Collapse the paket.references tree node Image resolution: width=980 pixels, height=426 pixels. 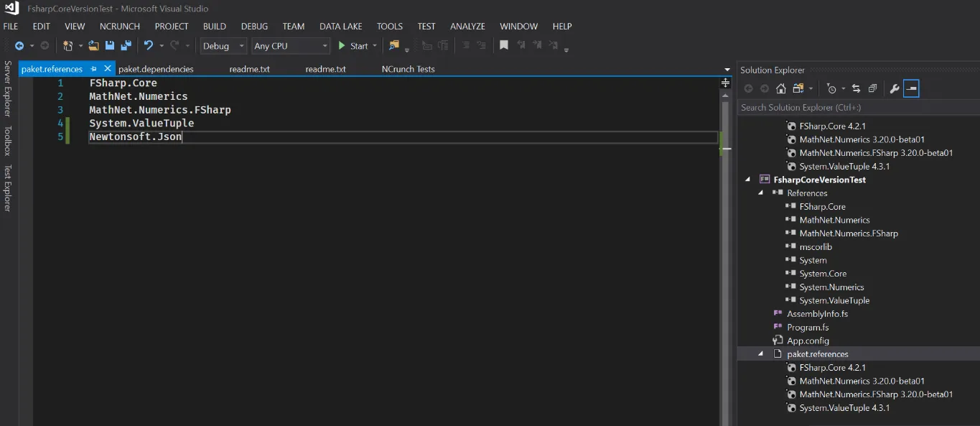[761, 354]
